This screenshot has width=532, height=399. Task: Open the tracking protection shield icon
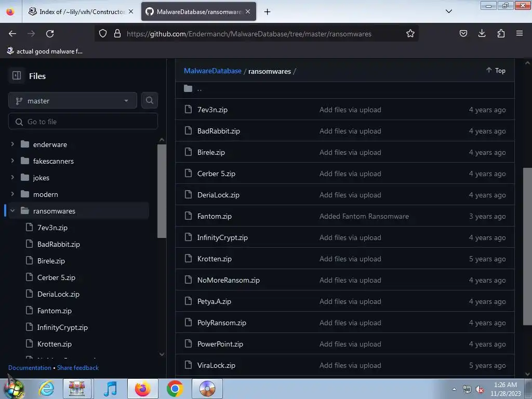click(103, 34)
